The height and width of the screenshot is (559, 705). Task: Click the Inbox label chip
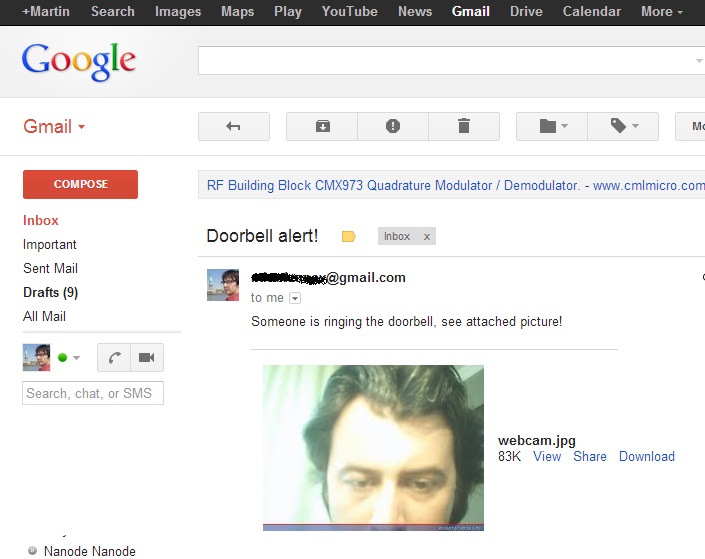397,236
